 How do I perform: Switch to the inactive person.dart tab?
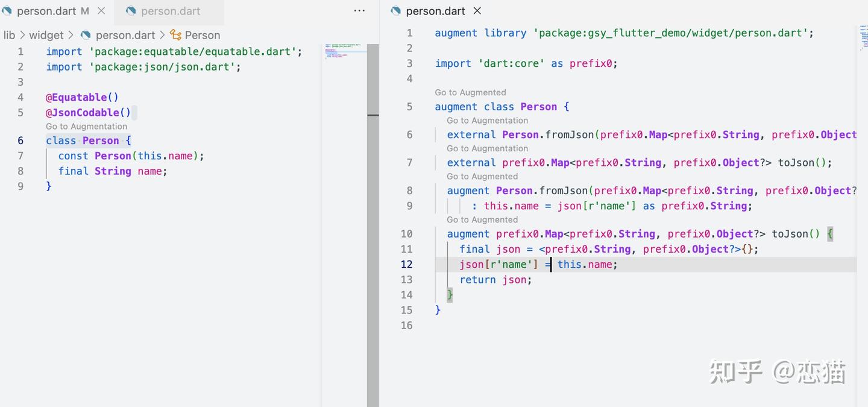[x=171, y=11]
